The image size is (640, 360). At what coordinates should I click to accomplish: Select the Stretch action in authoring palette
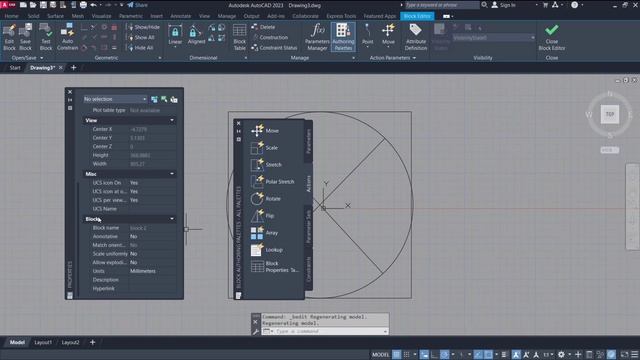266,165
